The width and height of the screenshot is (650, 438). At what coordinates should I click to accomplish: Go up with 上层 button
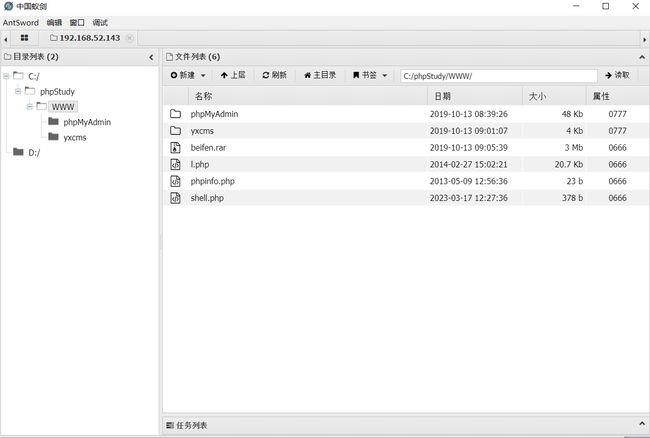[233, 75]
